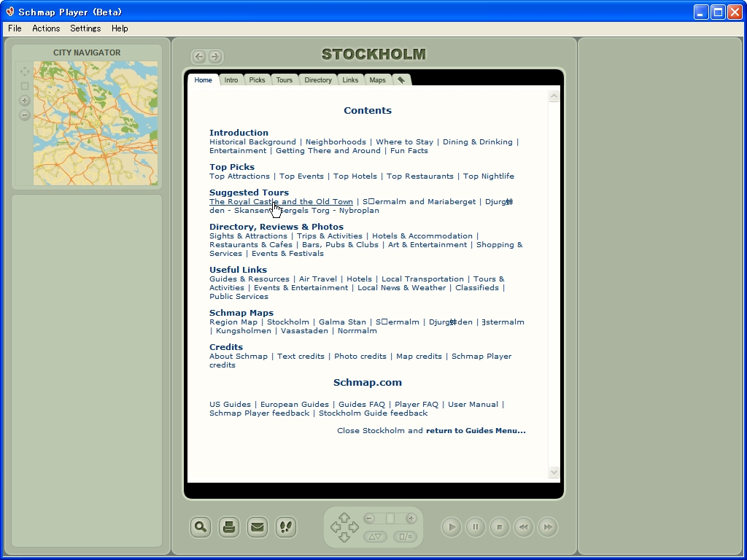747x560 pixels.
Task: Click the City Navigator map thumbnail
Action: (x=96, y=122)
